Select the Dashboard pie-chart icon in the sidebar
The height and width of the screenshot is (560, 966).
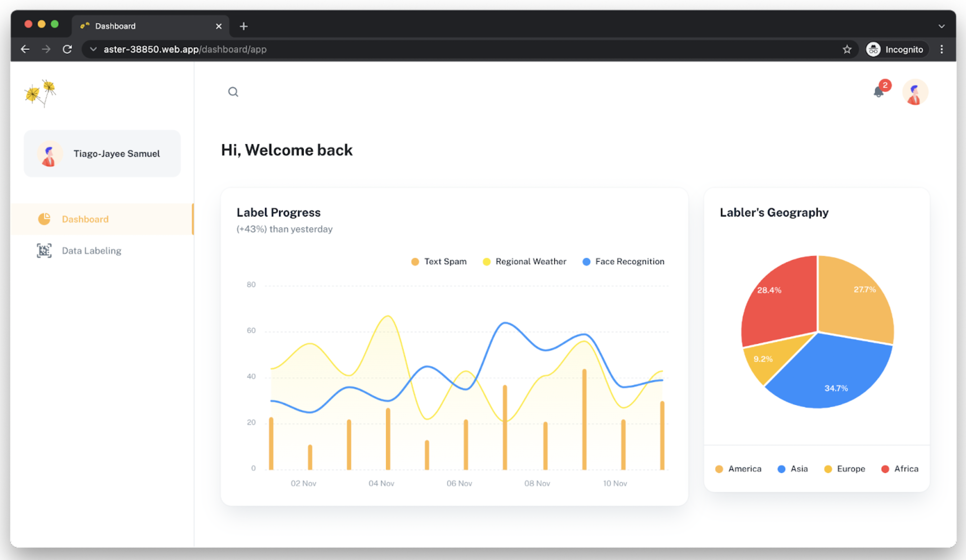(x=44, y=219)
